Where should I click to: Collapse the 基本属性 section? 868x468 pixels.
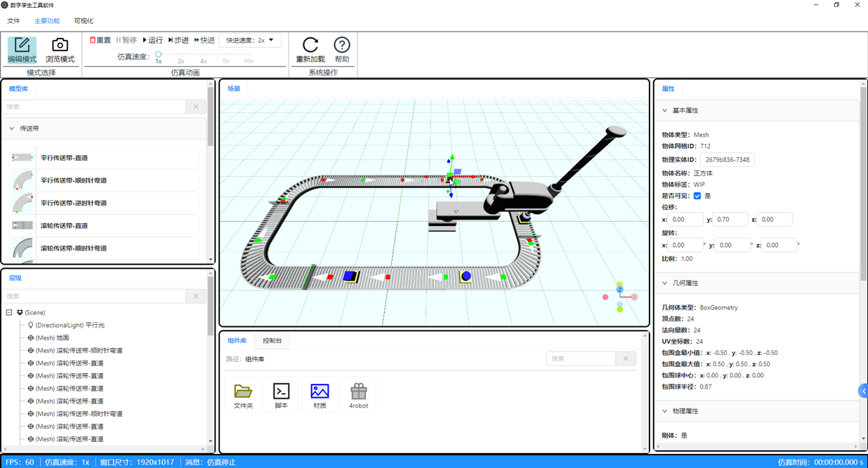pos(665,110)
